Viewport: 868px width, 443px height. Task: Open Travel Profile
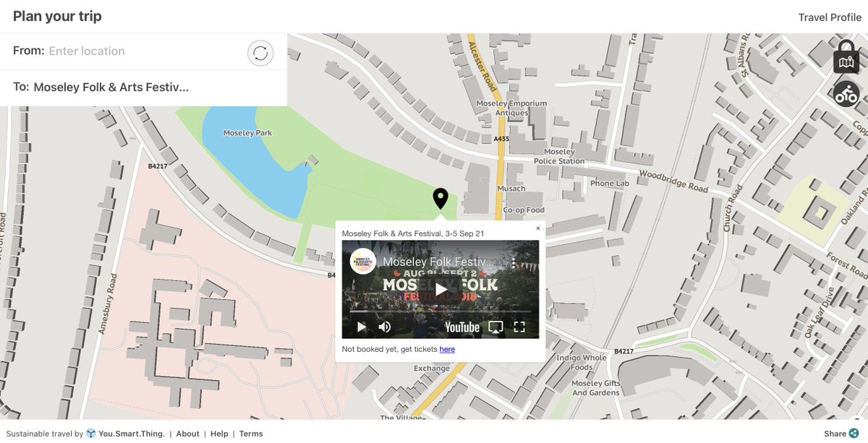[830, 17]
